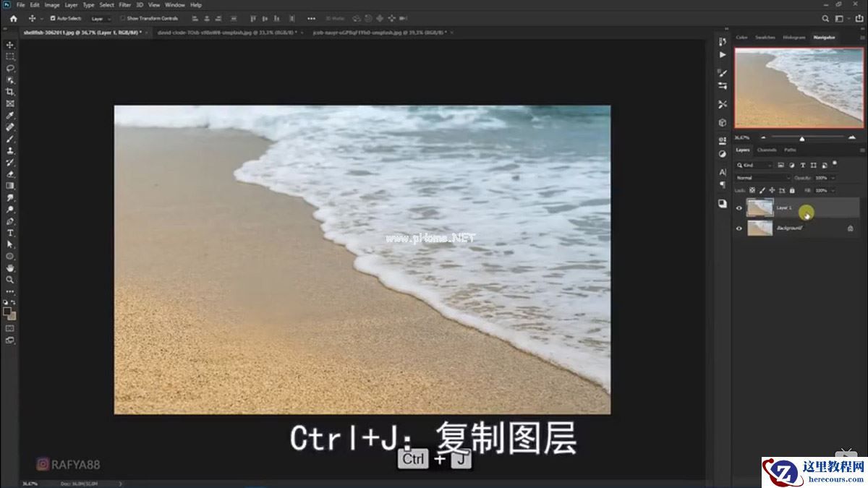Viewport: 868px width, 488px height.
Task: Select the Crop tool
Action: tap(9, 91)
